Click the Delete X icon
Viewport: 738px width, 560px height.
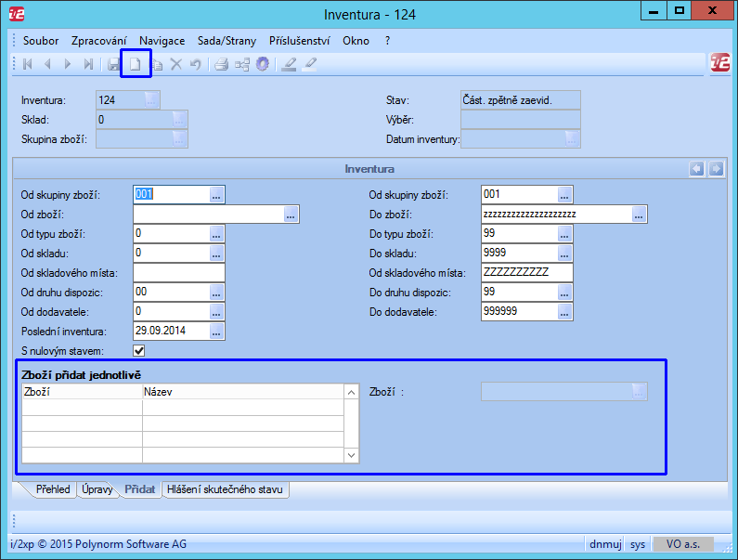pos(176,64)
